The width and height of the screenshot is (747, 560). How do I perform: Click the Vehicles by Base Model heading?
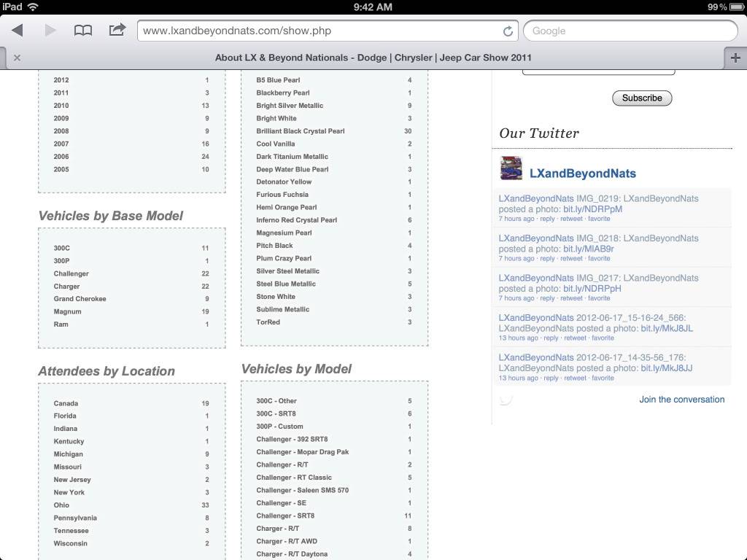point(111,216)
